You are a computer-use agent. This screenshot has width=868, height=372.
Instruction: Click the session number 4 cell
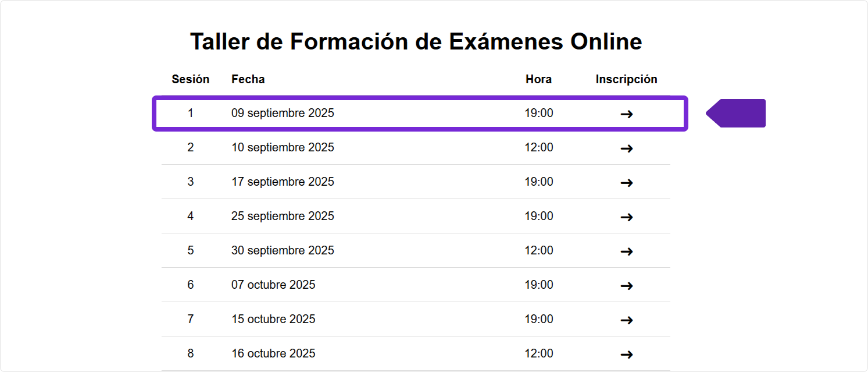click(x=190, y=216)
